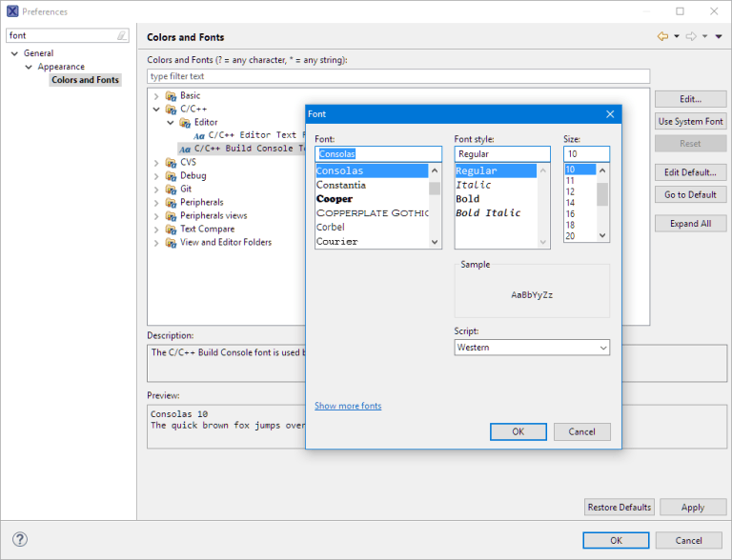Click the Text Compare folder icon

coord(171,230)
